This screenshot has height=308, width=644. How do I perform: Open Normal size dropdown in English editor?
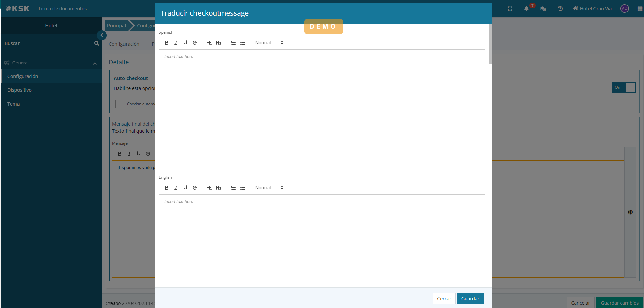(x=269, y=188)
